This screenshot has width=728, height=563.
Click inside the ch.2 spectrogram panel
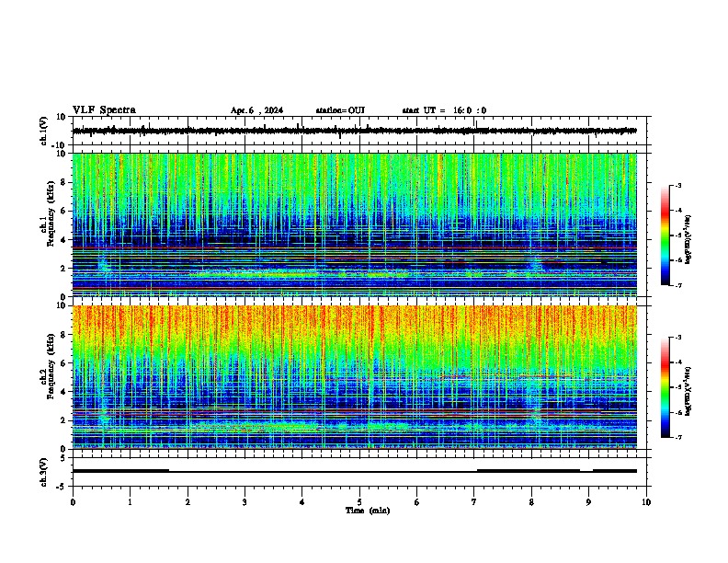(354, 377)
